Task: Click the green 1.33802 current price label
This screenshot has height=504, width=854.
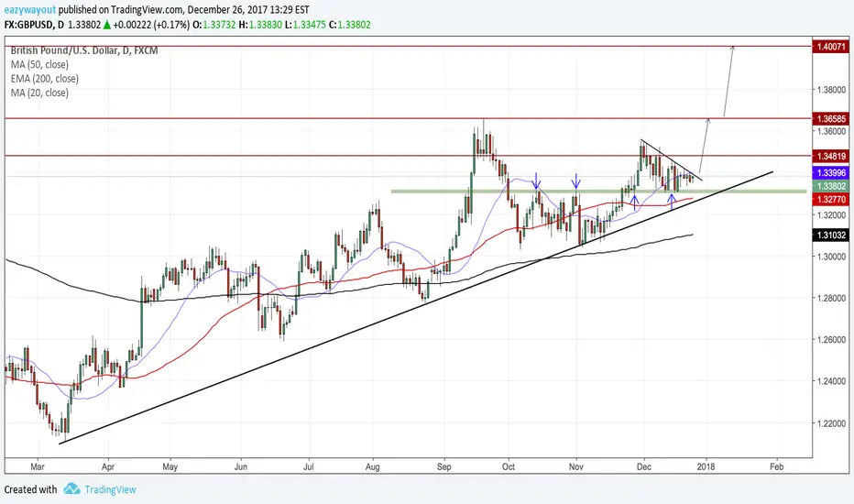Action: [830, 186]
